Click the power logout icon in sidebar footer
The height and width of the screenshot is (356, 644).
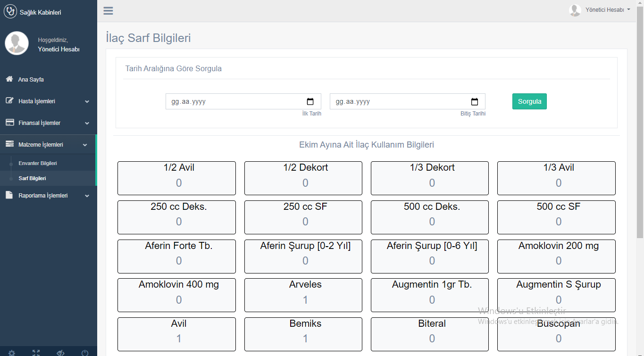coord(85,352)
